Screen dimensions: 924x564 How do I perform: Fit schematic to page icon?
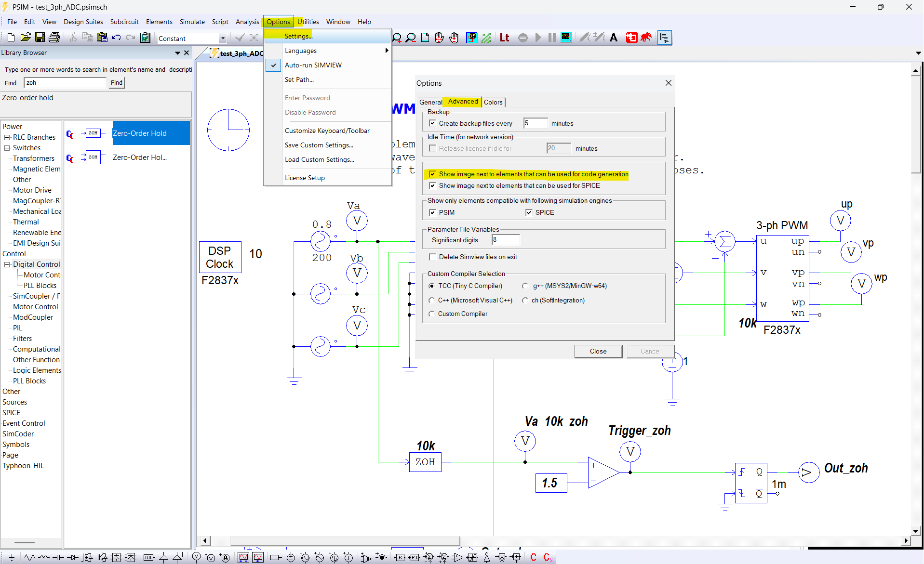[x=425, y=38]
